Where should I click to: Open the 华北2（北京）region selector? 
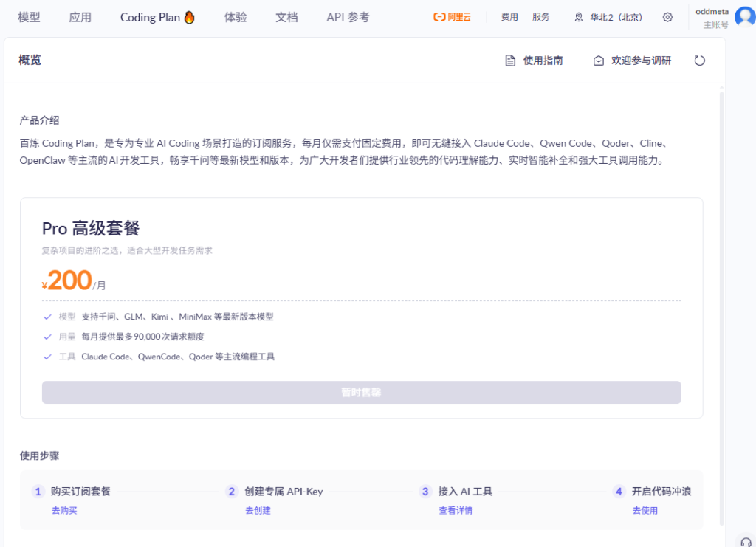click(615, 17)
